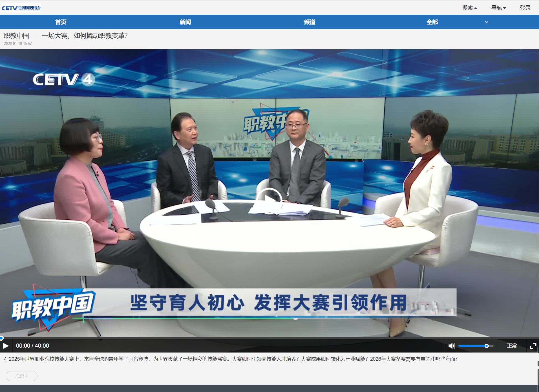
Task: Click the video progress bar start handle
Action: pyautogui.click(x=1, y=338)
